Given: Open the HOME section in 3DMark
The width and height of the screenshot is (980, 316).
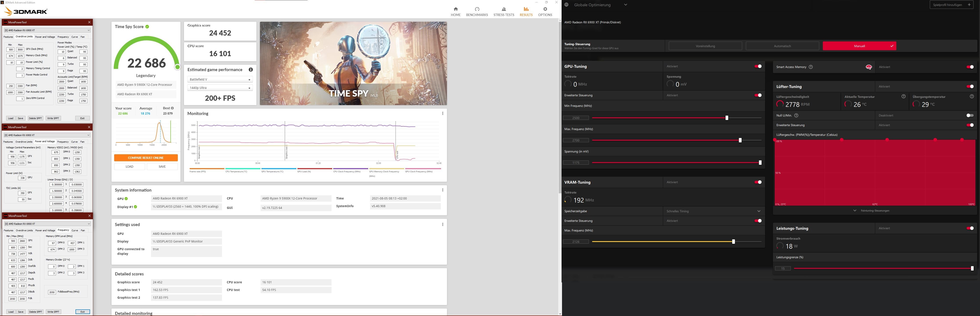Looking at the screenshot, I should pyautogui.click(x=455, y=11).
